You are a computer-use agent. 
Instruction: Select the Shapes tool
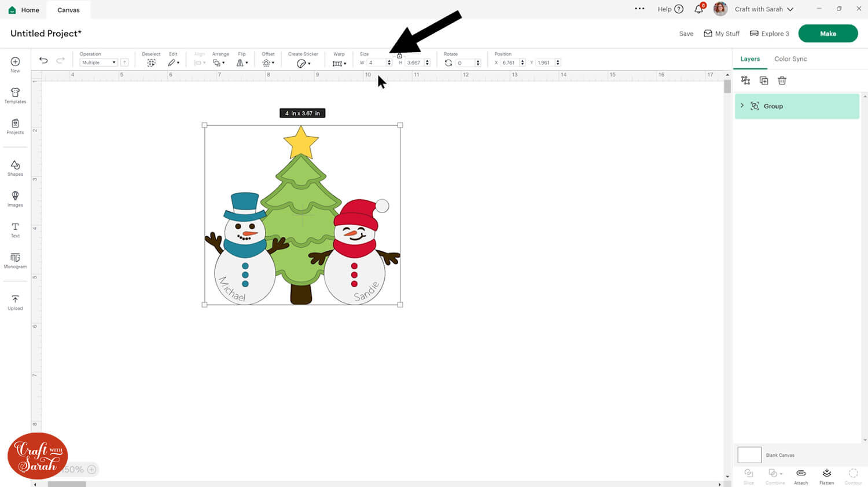point(15,168)
